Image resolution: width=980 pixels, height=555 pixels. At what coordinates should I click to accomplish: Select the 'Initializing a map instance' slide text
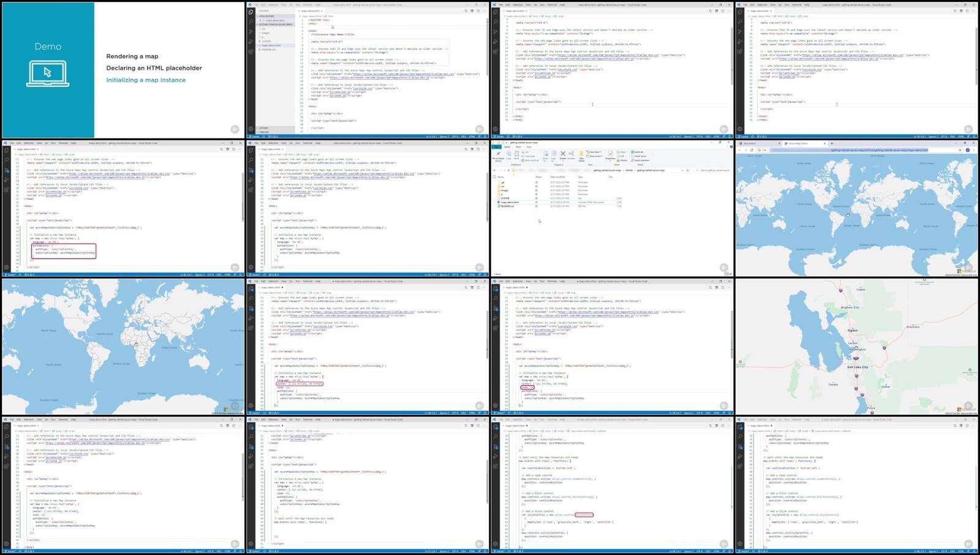tap(146, 80)
